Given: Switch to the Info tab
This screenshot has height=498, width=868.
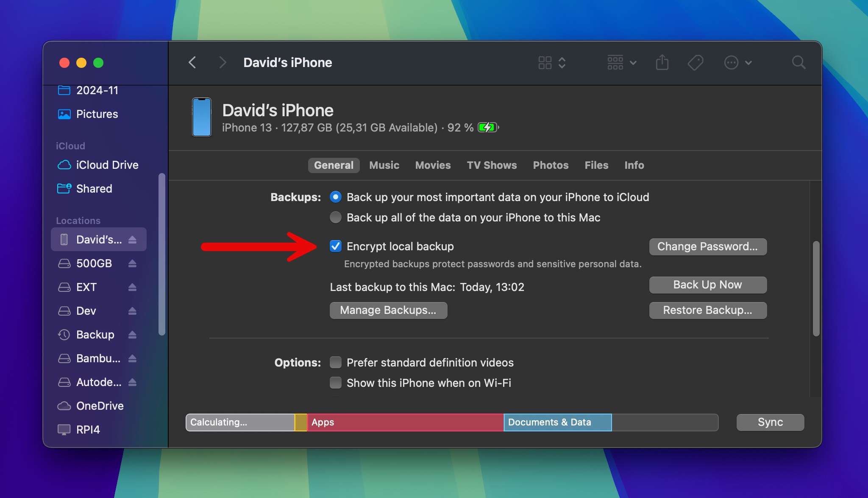Looking at the screenshot, I should [x=634, y=165].
